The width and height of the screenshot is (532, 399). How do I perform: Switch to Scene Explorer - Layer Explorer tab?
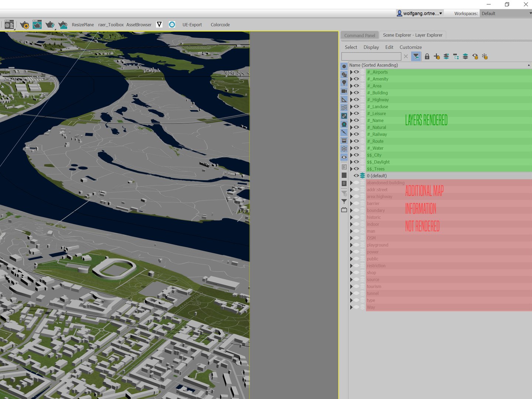[413, 35]
